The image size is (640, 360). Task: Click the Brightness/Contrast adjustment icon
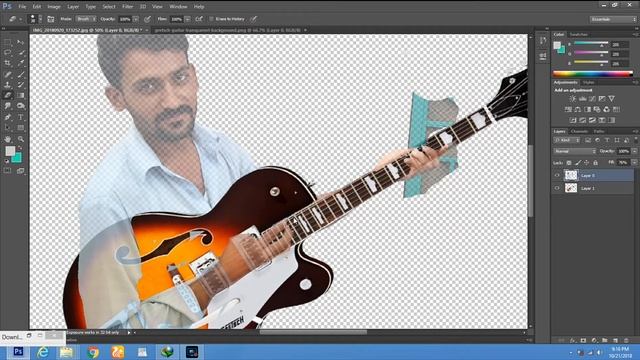573,99
